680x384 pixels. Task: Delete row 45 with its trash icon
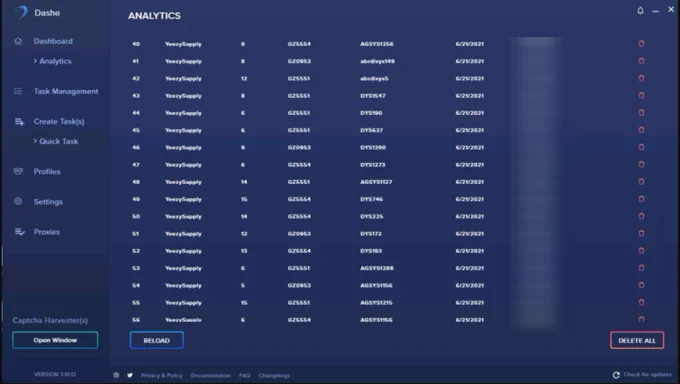(x=641, y=130)
